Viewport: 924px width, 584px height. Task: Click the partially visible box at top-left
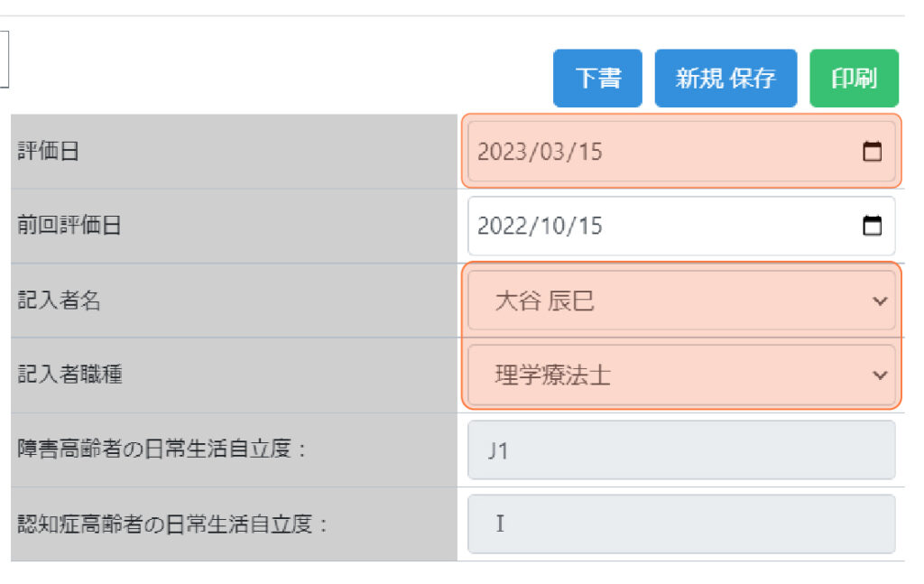(x=4, y=59)
